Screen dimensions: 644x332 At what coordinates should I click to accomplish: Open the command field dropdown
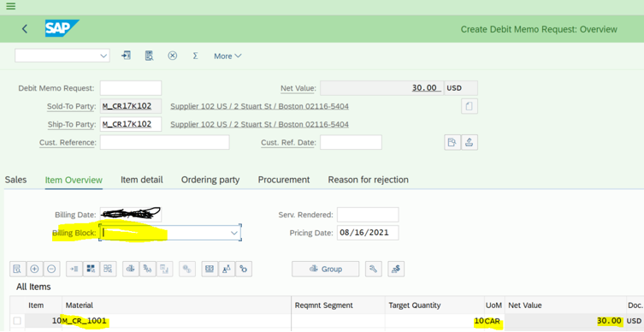[x=103, y=56]
